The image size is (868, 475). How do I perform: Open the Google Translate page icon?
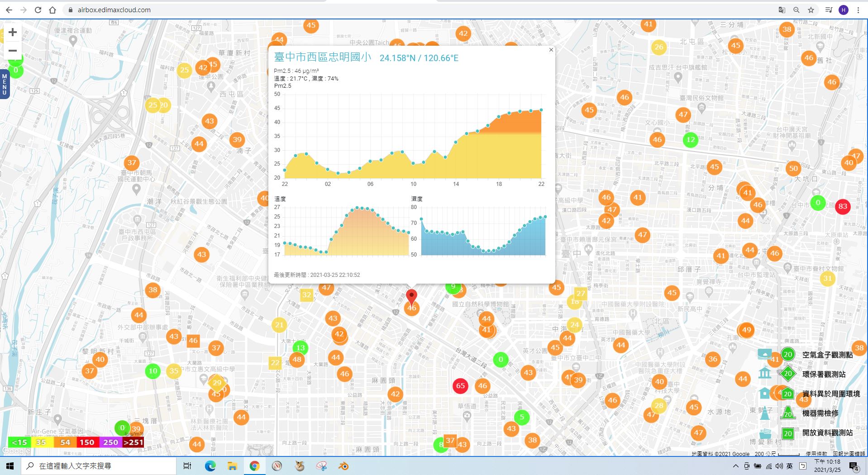click(782, 10)
